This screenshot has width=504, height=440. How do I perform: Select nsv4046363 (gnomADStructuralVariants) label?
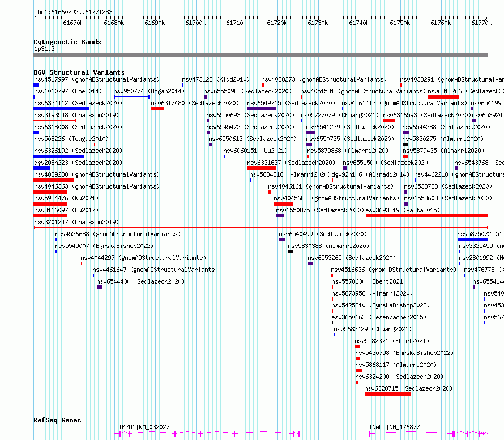pos(97,186)
